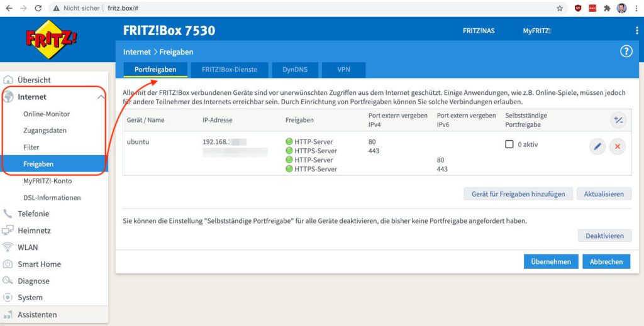Click the browser forward arrow

tap(23, 8)
